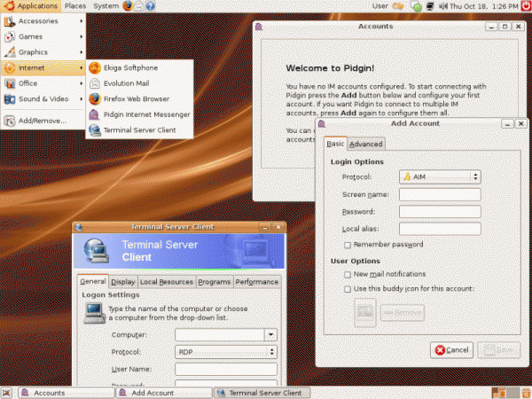Click the help icon in the top panel
The height and width of the screenshot is (399, 532).
click(151, 6)
